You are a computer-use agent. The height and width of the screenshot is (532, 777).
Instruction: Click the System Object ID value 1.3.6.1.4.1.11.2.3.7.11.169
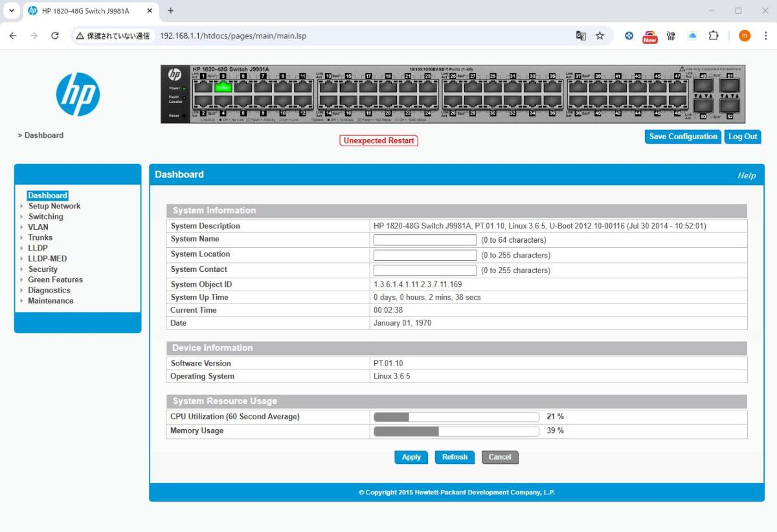tap(418, 284)
